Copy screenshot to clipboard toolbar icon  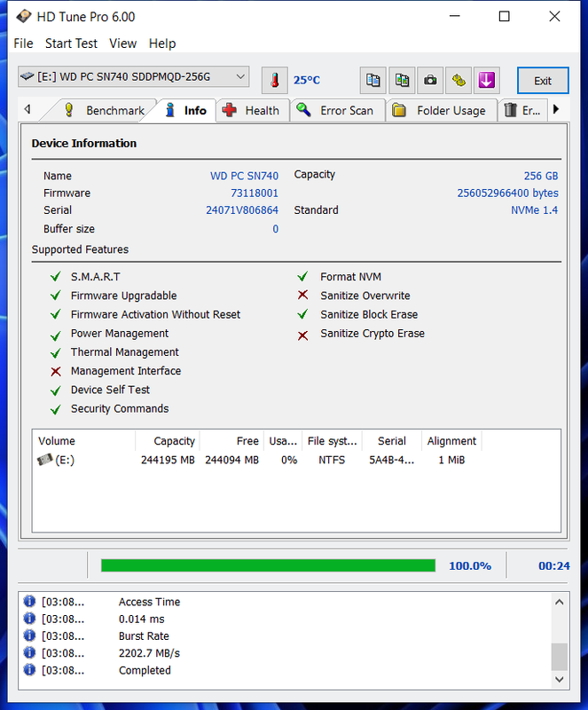[402, 80]
